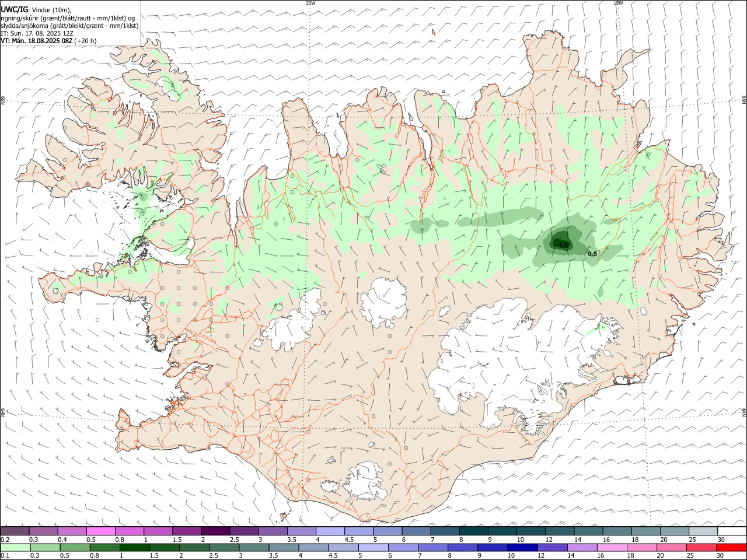Click the 'VT: Mán. 18.08.2025 08Z' valid time
The image size is (747, 560).
pos(36,41)
